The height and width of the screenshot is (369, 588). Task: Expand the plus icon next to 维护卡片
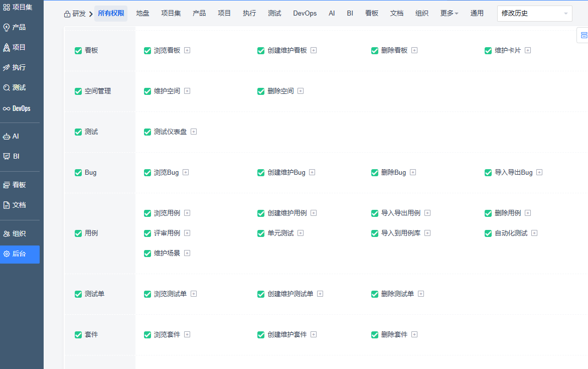tap(528, 50)
